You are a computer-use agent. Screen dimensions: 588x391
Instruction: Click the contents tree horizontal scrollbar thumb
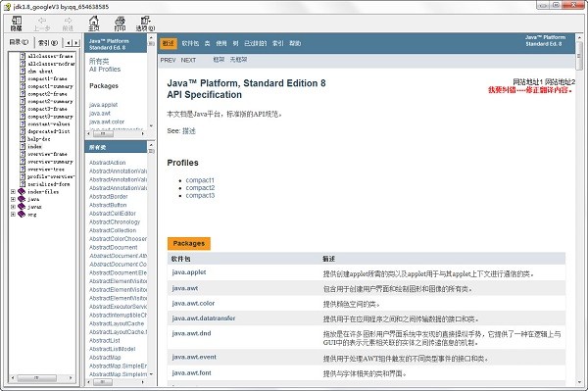pos(37,378)
